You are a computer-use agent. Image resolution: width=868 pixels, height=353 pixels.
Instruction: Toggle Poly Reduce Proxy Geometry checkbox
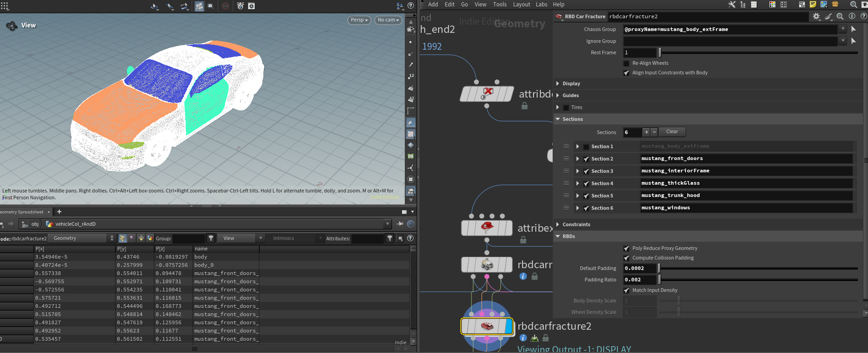pyautogui.click(x=627, y=249)
